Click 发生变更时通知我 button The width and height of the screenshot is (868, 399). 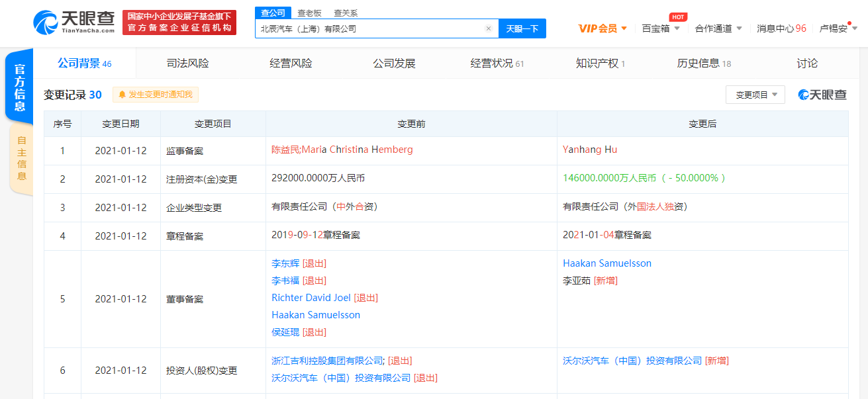tap(156, 95)
